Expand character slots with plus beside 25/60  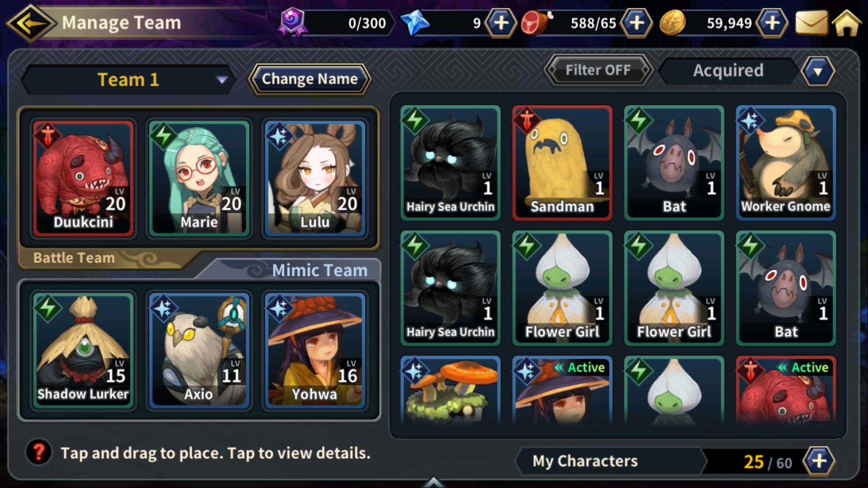coord(819,461)
